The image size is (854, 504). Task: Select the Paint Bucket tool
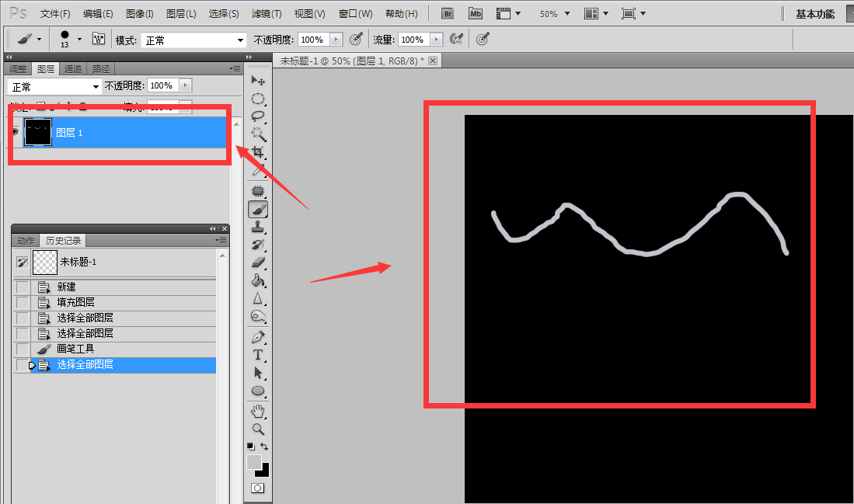coord(258,280)
